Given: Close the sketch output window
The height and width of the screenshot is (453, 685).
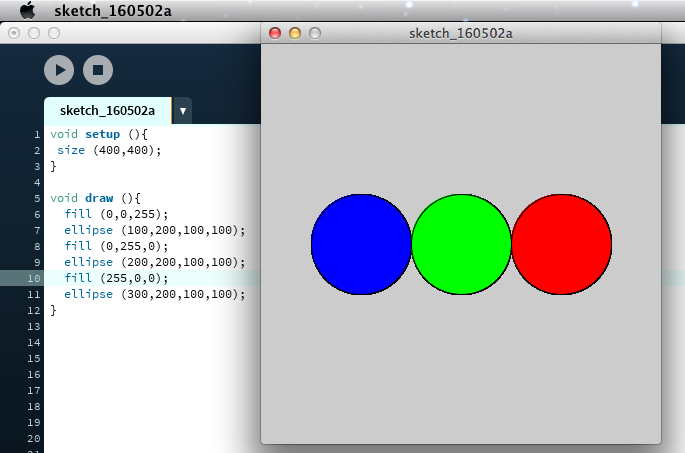Looking at the screenshot, I should (275, 33).
